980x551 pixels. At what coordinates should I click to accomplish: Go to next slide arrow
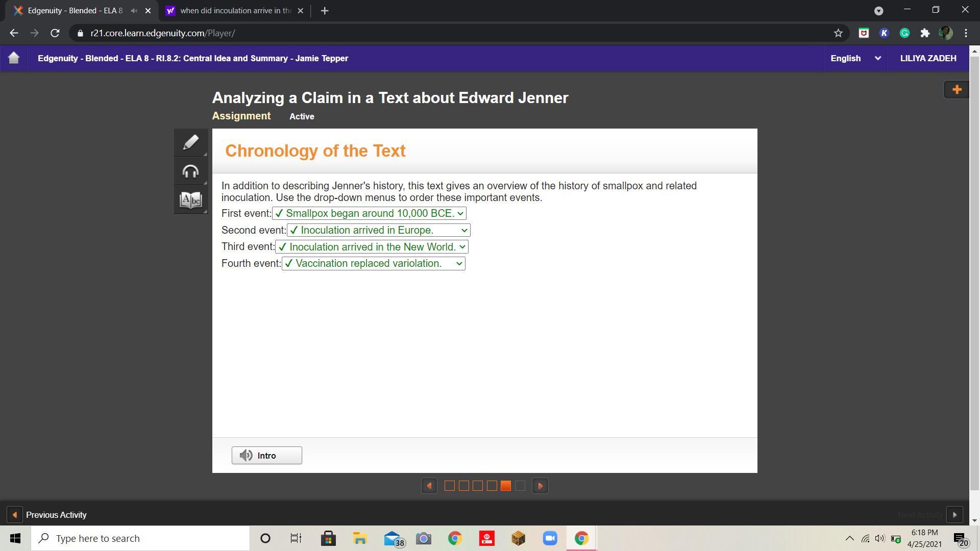pos(540,486)
